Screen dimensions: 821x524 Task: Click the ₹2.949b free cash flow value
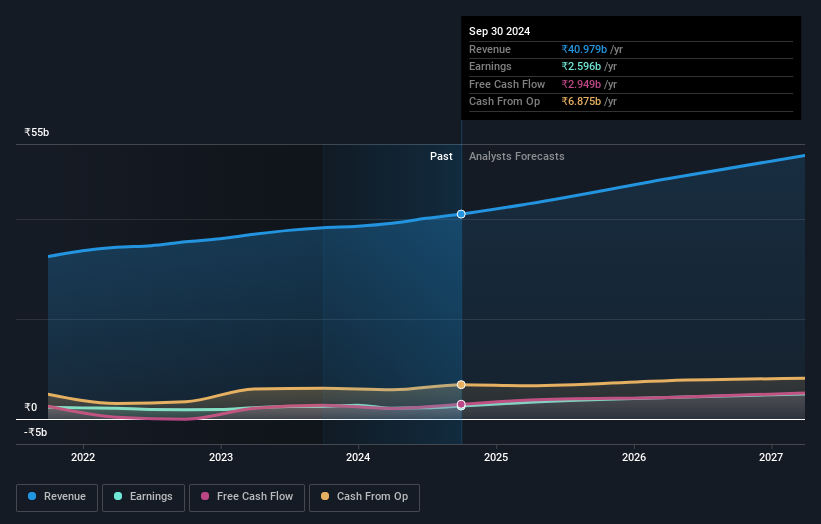click(581, 84)
